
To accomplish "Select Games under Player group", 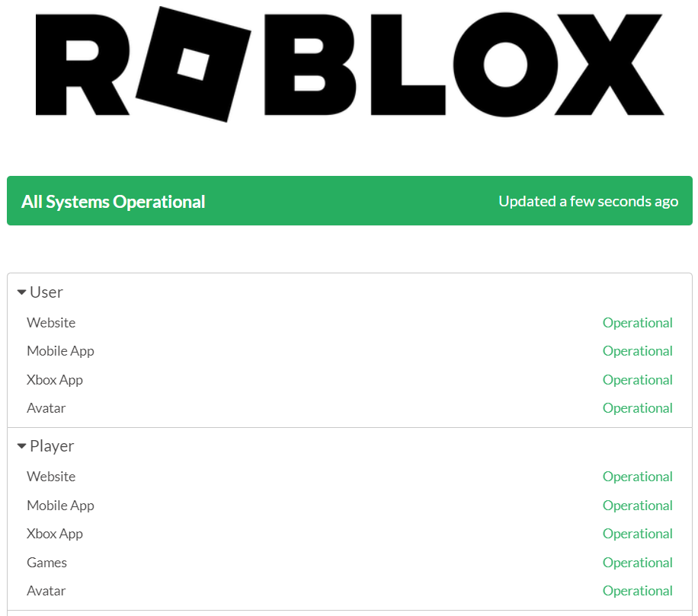I will 46,563.
